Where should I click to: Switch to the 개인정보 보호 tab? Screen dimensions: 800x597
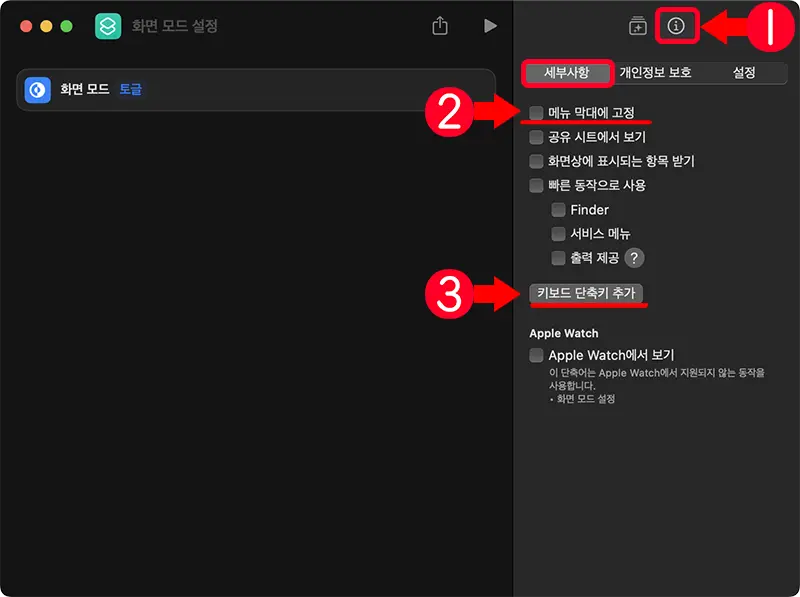[x=655, y=73]
